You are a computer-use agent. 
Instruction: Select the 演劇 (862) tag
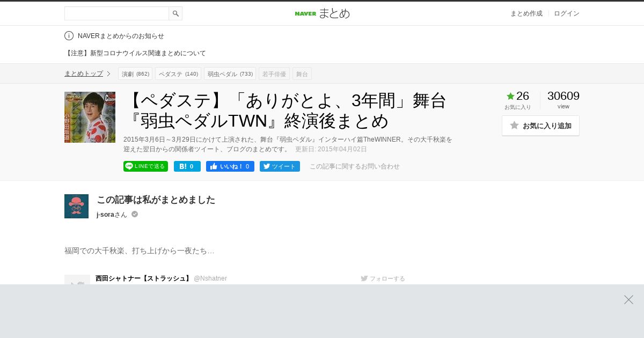(x=135, y=74)
